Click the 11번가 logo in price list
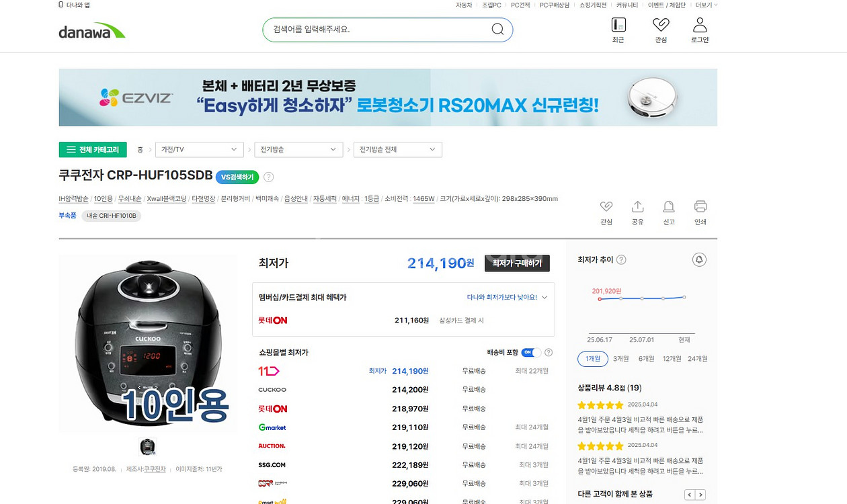The width and height of the screenshot is (847, 504). 269,371
